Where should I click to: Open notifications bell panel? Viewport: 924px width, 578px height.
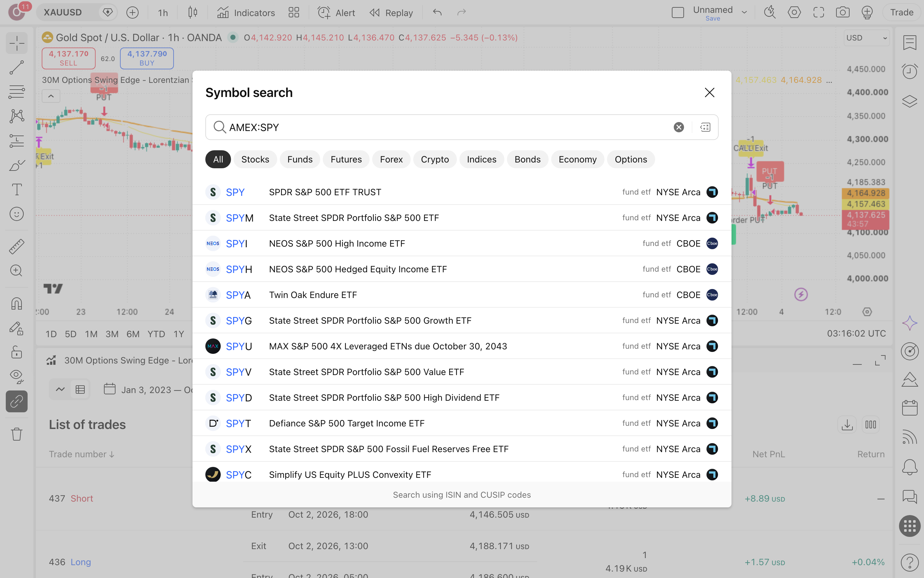[x=910, y=467]
